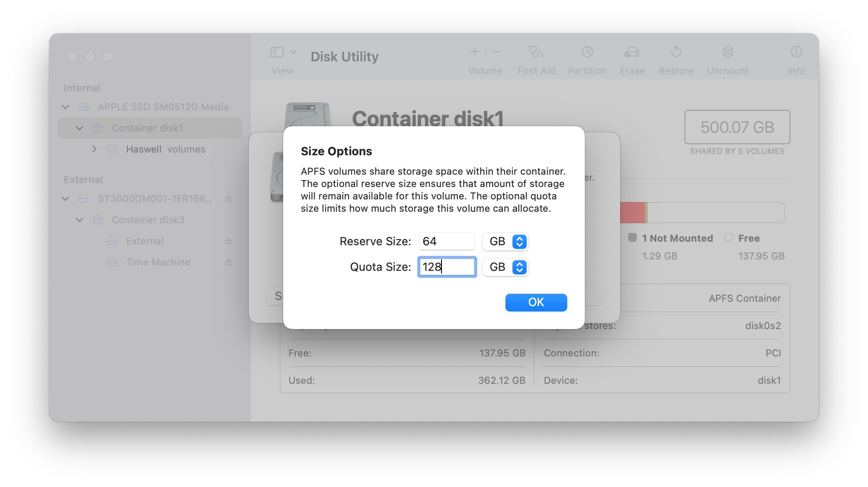The width and height of the screenshot is (868, 487).
Task: Expand the Haswell volumes group
Action: [x=94, y=150]
